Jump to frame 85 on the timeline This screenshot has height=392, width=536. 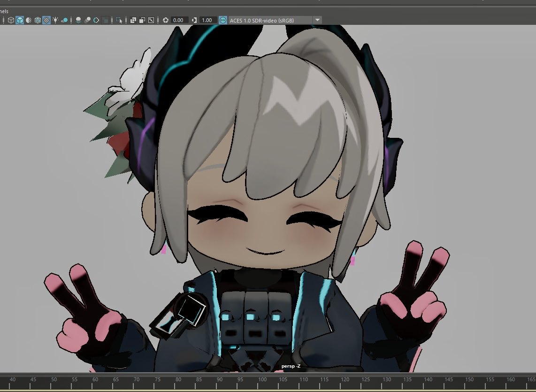[x=199, y=379]
